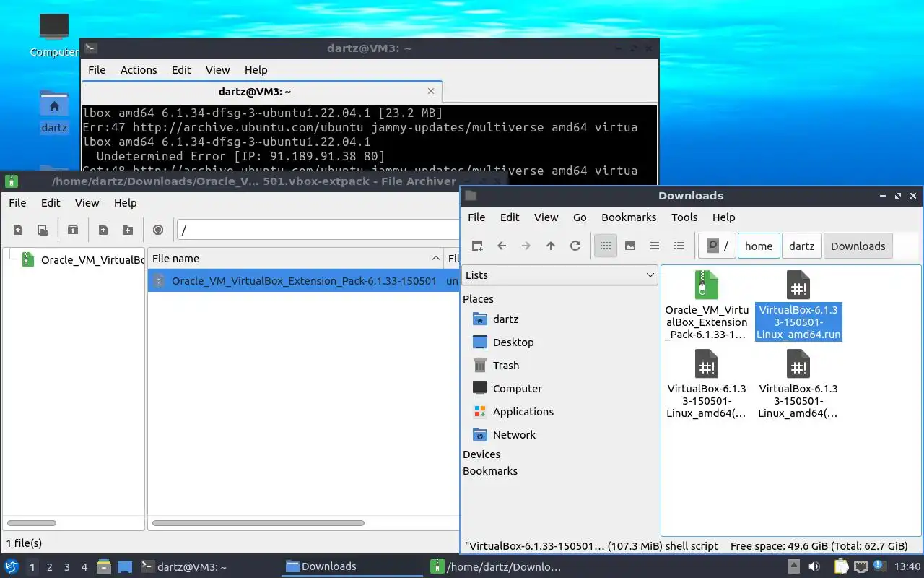Click the blue show-desktop icon in taskbar
Image resolution: width=924 pixels, height=578 pixels.
(x=124, y=566)
